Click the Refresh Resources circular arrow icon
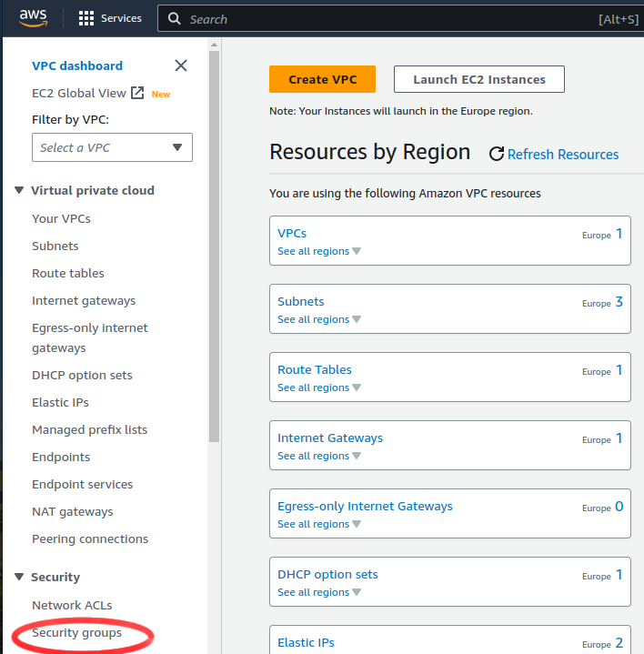Viewport: 644px width, 654px height. pos(497,154)
